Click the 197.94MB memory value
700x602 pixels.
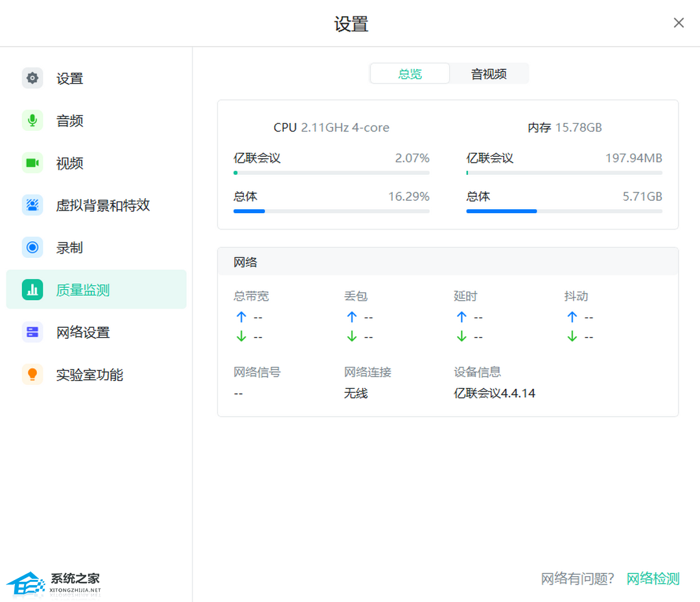(x=633, y=158)
